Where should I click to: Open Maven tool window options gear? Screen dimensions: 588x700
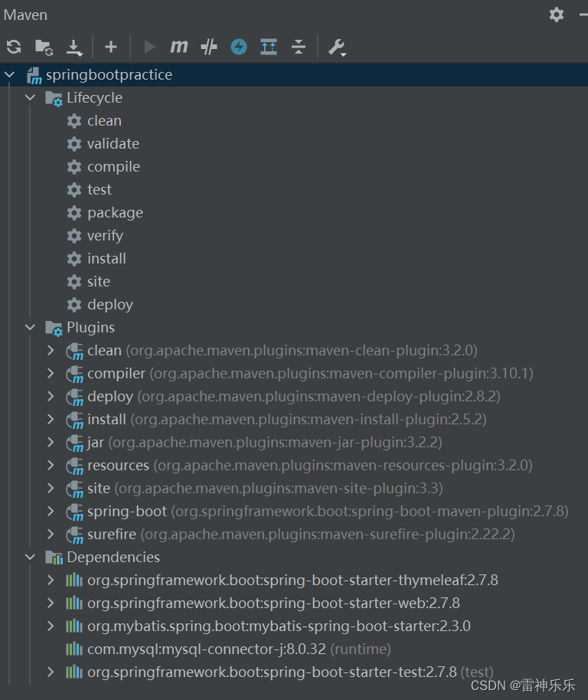click(556, 14)
